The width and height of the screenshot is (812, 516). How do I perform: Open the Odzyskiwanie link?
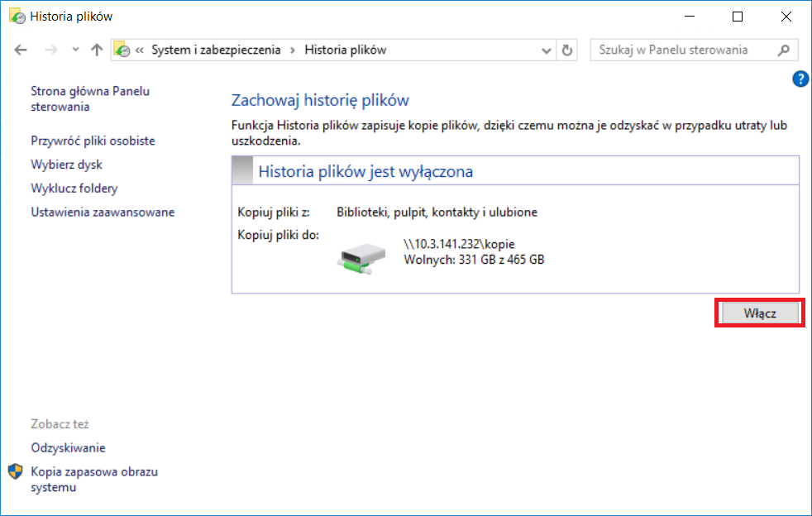click(x=68, y=447)
